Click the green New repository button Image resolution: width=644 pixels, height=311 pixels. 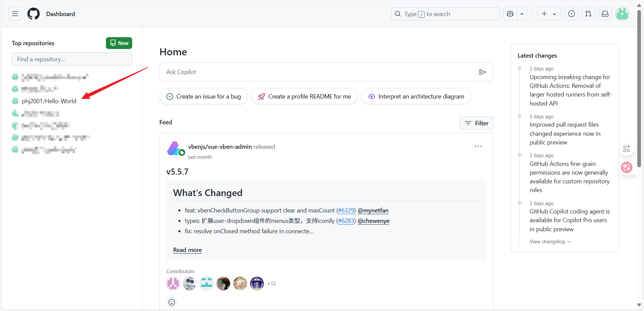click(119, 43)
